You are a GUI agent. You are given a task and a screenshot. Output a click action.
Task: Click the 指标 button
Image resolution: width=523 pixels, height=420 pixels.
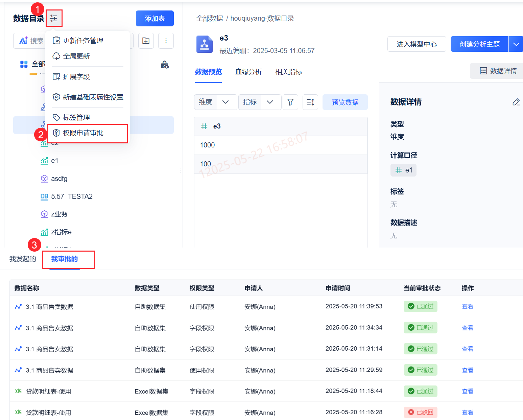click(x=250, y=102)
